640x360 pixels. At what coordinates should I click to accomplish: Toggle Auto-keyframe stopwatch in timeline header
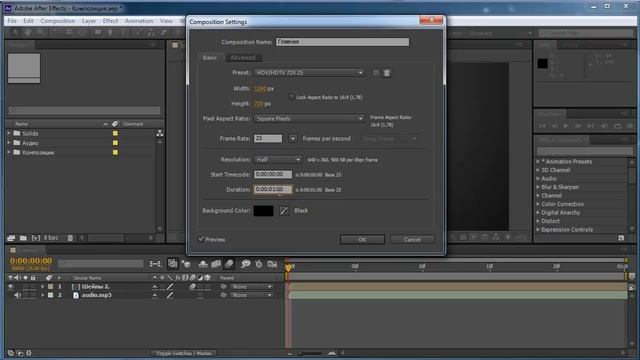[259, 264]
